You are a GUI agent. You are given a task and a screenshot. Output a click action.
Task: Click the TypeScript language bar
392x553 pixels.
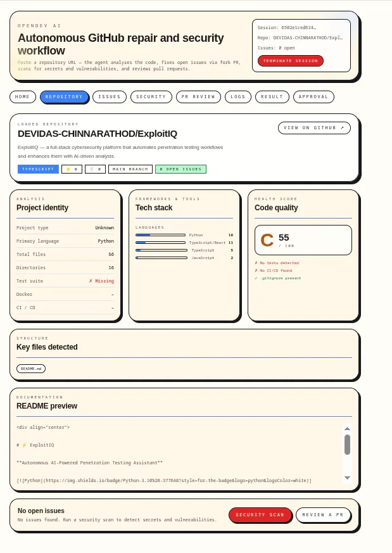tap(161, 250)
